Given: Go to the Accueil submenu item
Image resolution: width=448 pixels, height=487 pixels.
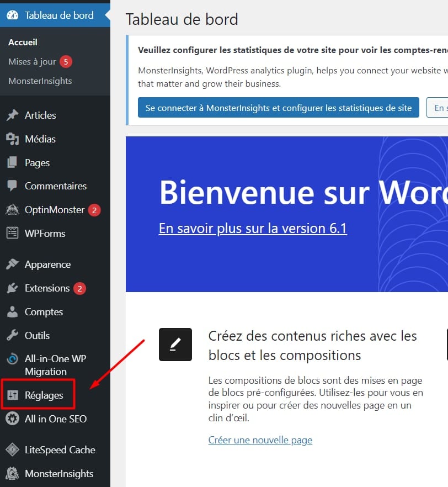Looking at the screenshot, I should [x=23, y=42].
